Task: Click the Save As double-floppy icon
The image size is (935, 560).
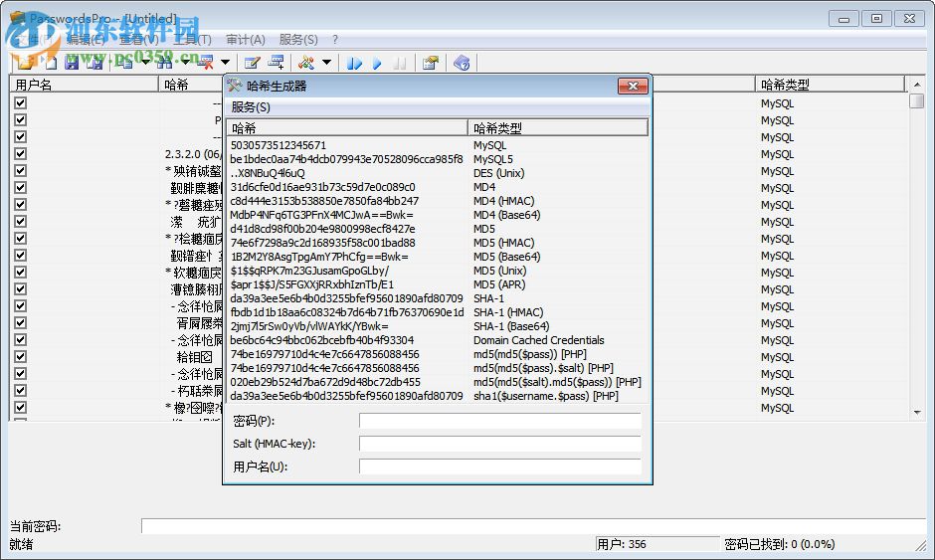Action: pos(94,62)
